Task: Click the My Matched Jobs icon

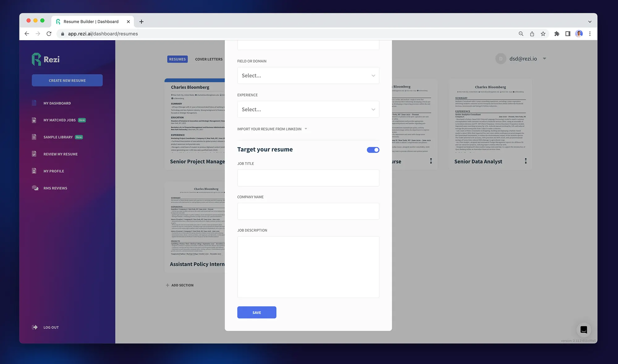Action: tap(34, 120)
